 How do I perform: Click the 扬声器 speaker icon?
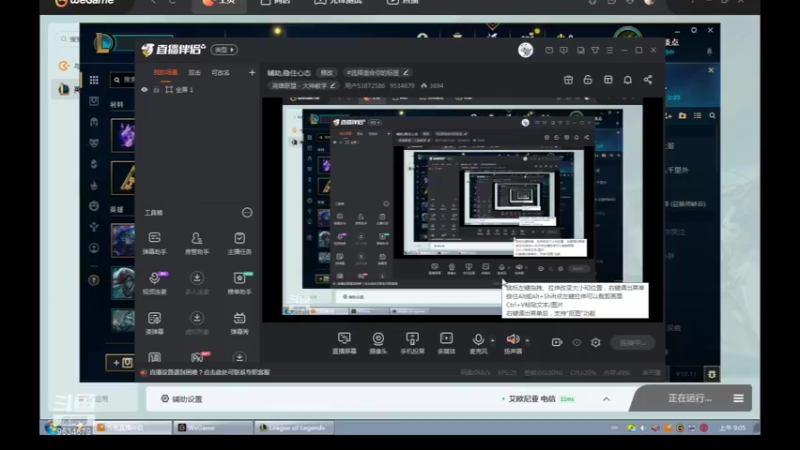coord(513,339)
